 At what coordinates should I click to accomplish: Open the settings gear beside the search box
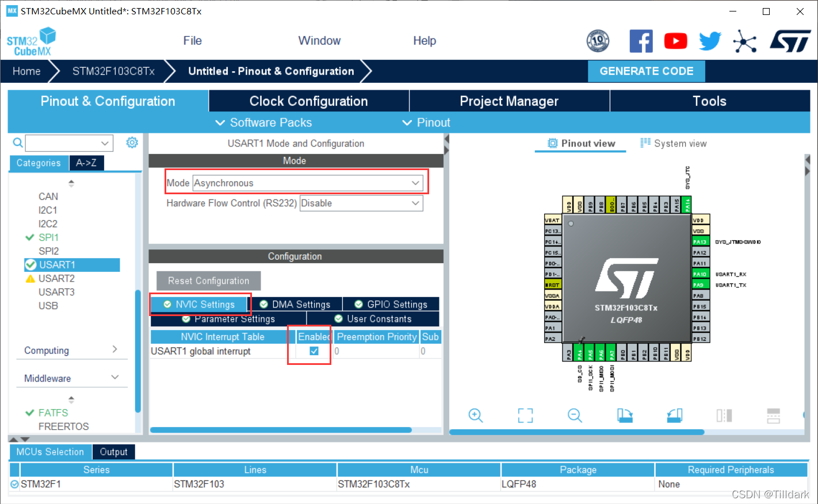(132, 143)
